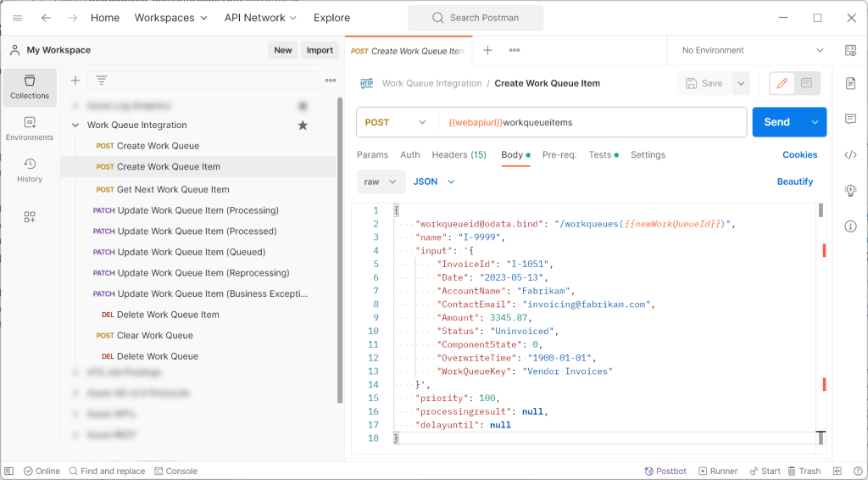
Task: Click the create new collection plus icon
Action: click(75, 81)
